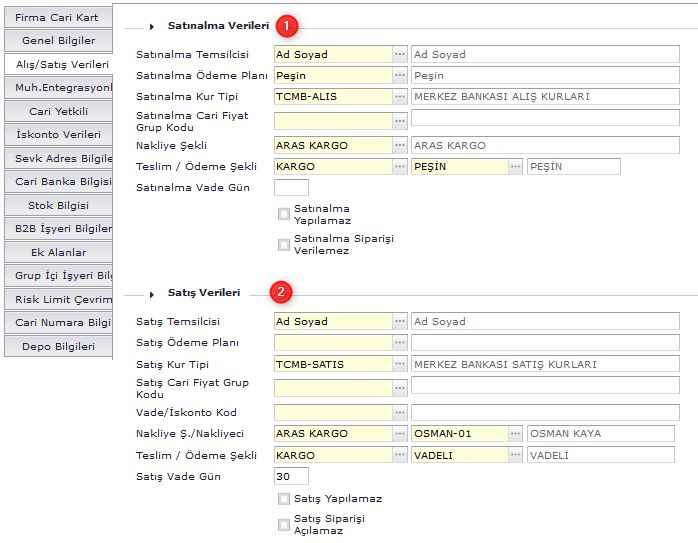Click lookup button beside Satış Temsilcisi field

[400, 321]
